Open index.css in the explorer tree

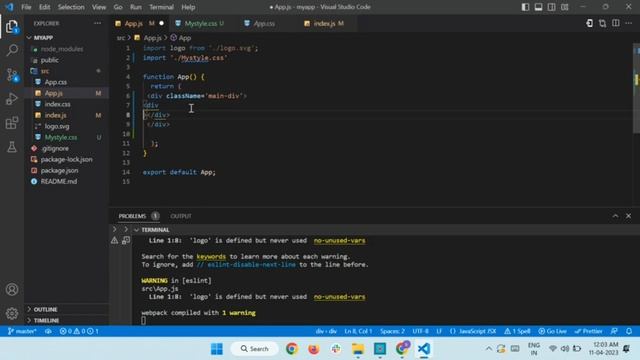tap(57, 104)
